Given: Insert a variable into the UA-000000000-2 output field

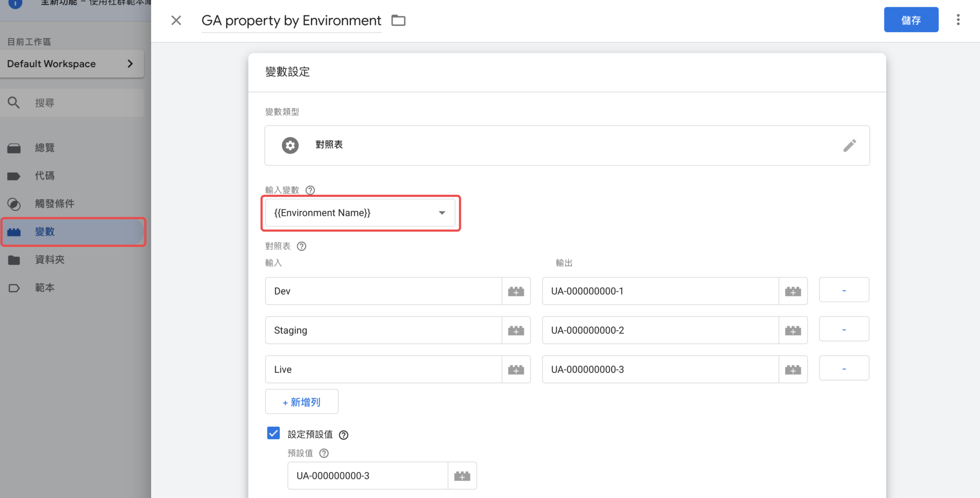Looking at the screenshot, I should click(793, 330).
